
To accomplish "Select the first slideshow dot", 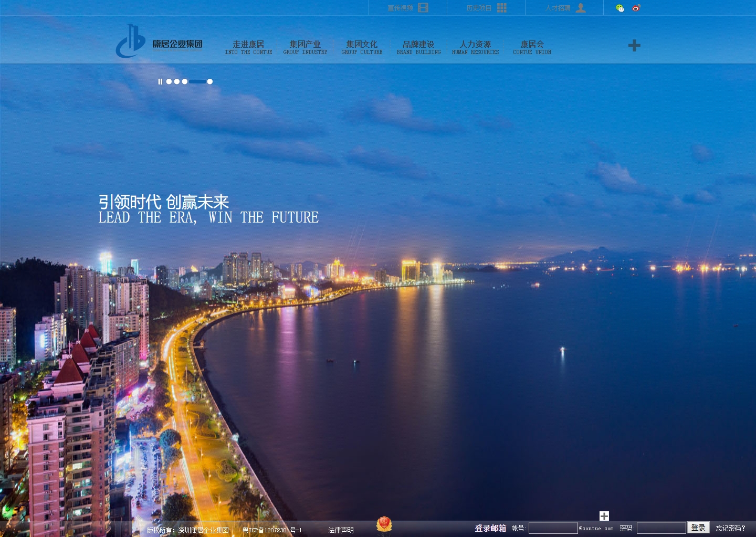I will pyautogui.click(x=169, y=81).
